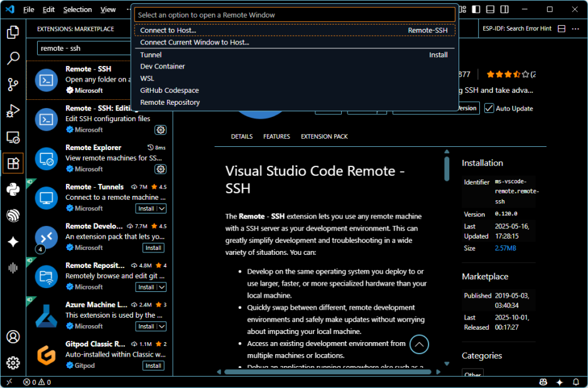The height and width of the screenshot is (388, 588).
Task: Choose the Dev Container option
Action: coord(295,67)
